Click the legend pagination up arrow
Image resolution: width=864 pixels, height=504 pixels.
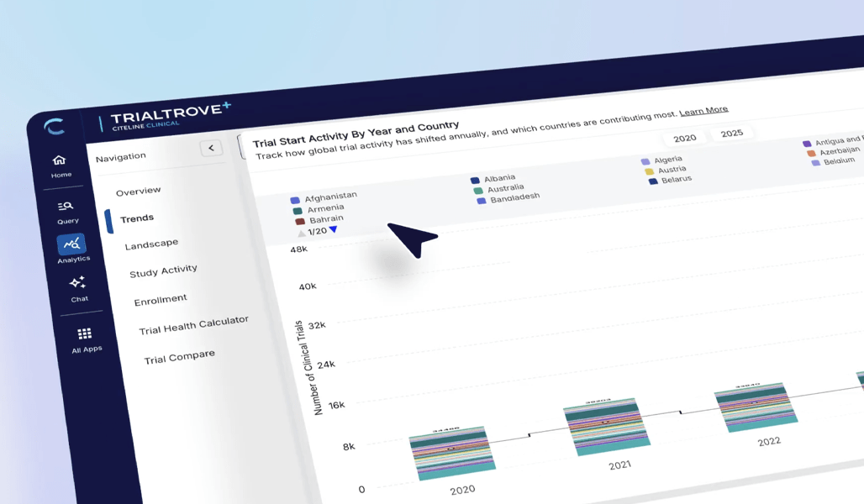point(302,233)
